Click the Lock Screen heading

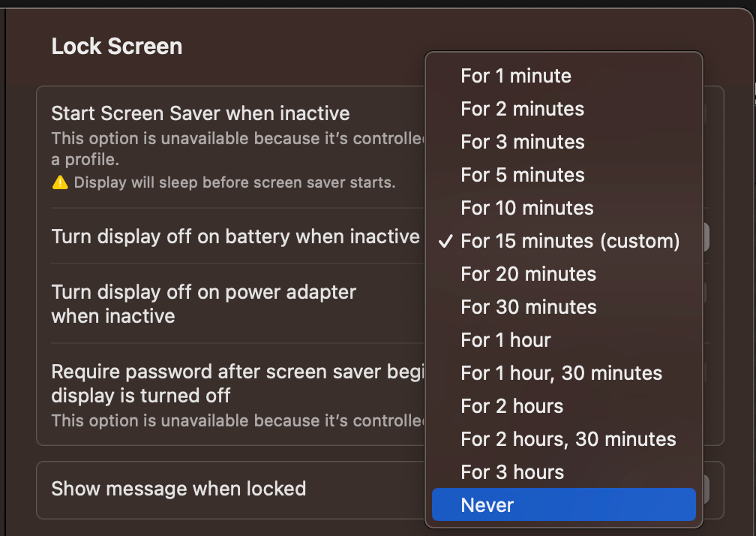click(x=117, y=47)
